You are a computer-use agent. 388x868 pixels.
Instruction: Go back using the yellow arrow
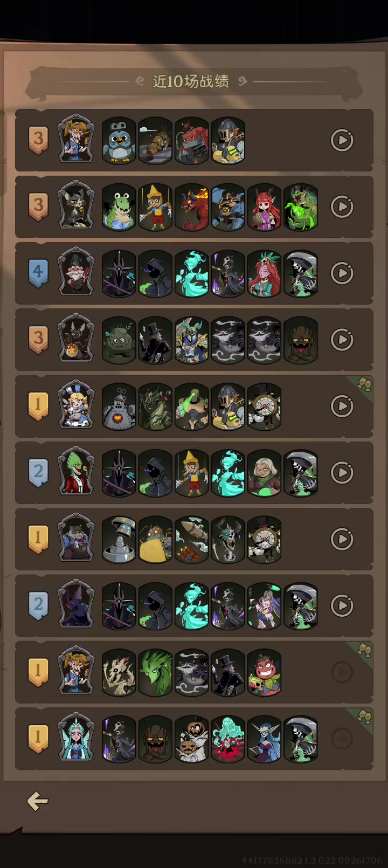click(x=38, y=801)
